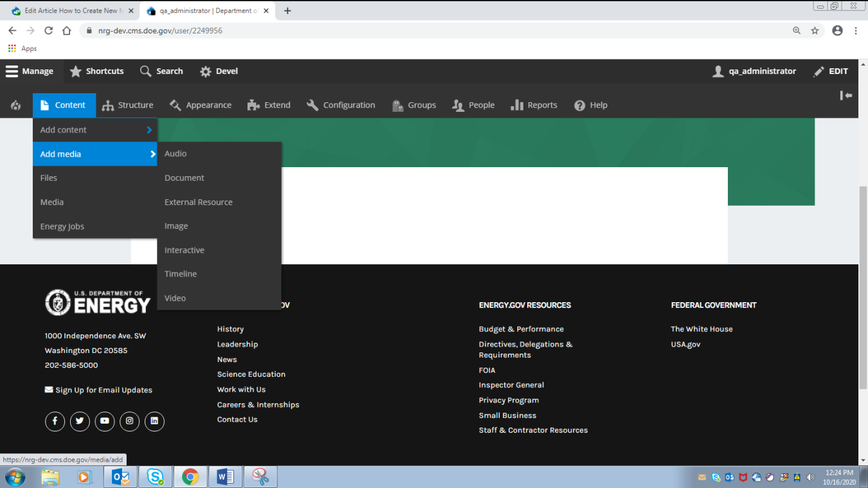Open the Shortcuts star menu
This screenshot has width=868, height=488.
coord(96,71)
